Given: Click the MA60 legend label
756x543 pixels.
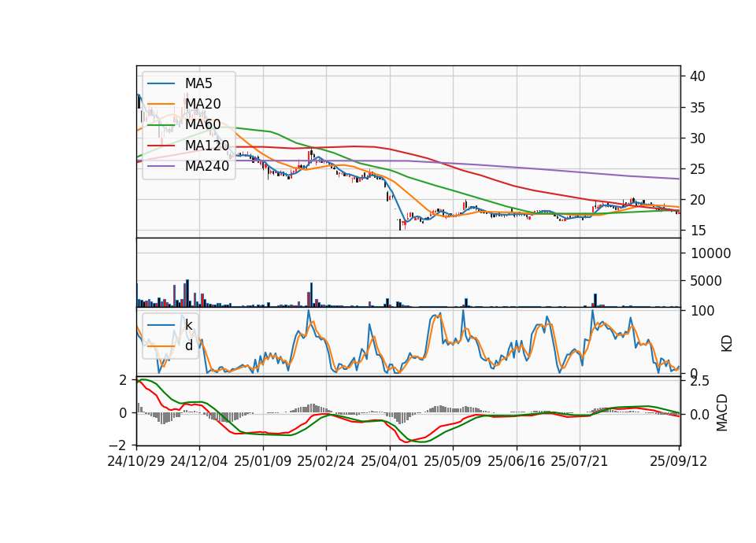Looking at the screenshot, I should (x=202, y=124).
